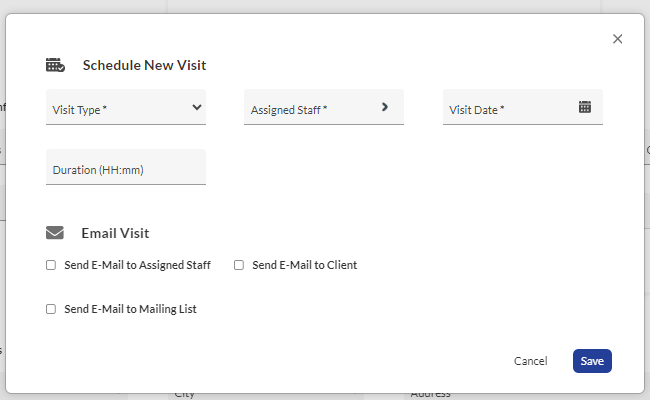Check the Send E-Mail to Mailing List box
The height and width of the screenshot is (400, 650).
51,309
